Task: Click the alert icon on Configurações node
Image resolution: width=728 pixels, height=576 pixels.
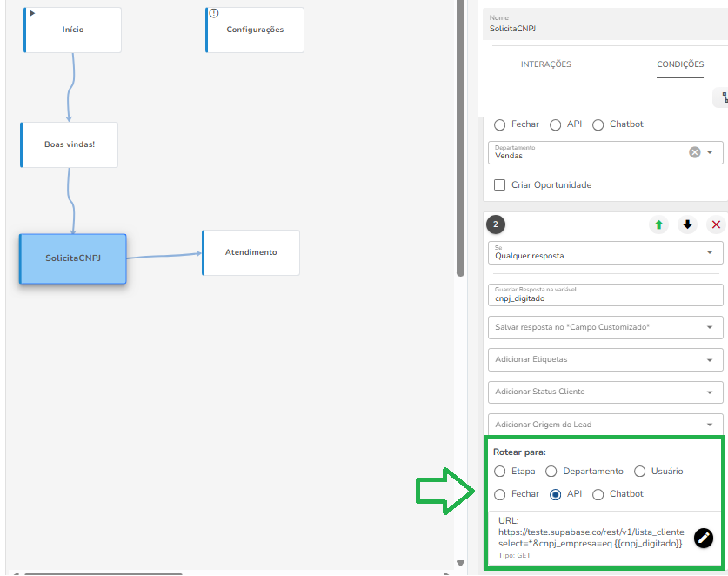Action: tap(214, 13)
